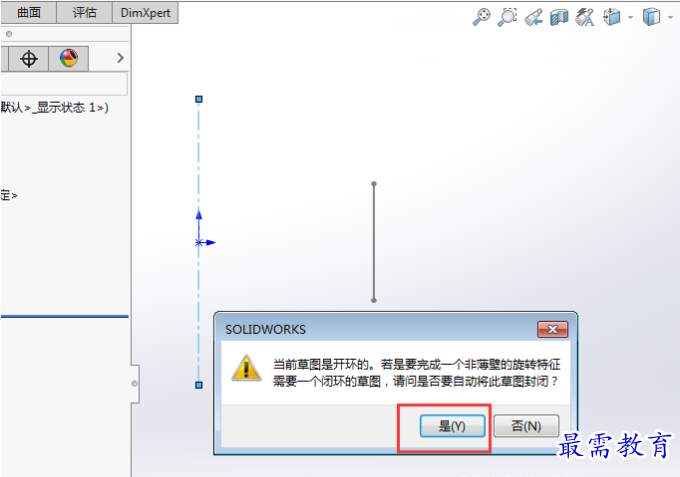Screen dimensions: 680x477
Task: Expand the View Orientation dropdown arrow
Action: click(x=630, y=17)
